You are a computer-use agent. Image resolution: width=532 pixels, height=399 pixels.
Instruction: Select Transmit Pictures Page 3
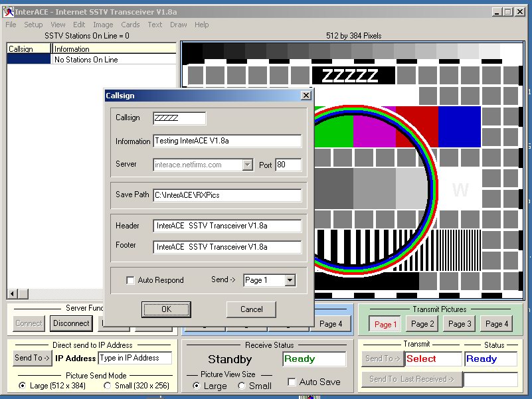[460, 324]
